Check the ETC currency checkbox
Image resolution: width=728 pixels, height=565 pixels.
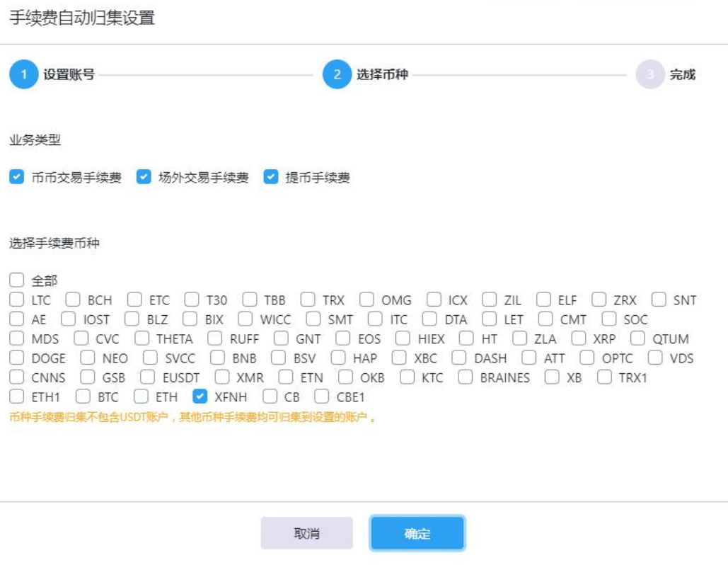134,299
